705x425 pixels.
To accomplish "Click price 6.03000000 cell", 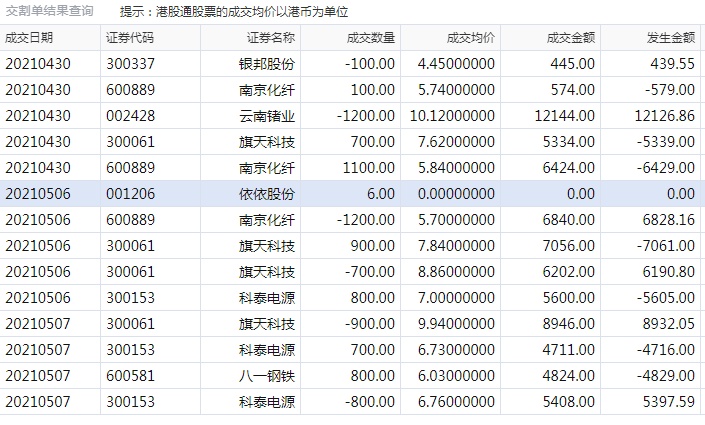I will click(x=456, y=376).
